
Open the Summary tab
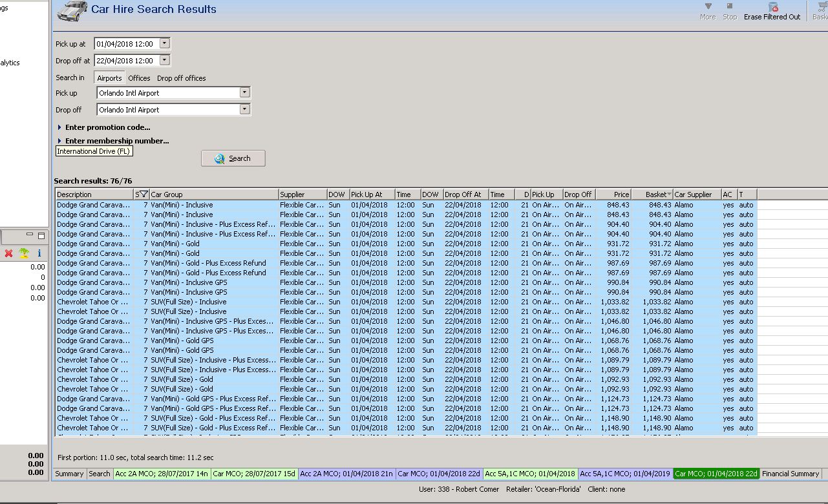(69, 474)
